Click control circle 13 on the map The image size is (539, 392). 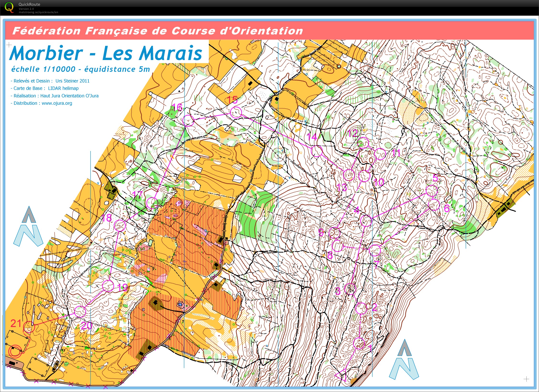tap(349, 175)
